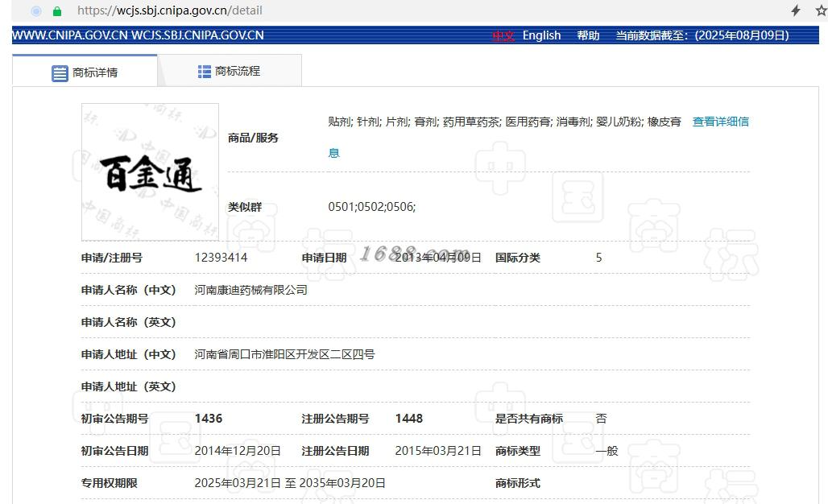Viewport: 828px width, 504px height.
Task: Click the WWW.CNIPA.GOV.CN header text
Action: coord(70,35)
